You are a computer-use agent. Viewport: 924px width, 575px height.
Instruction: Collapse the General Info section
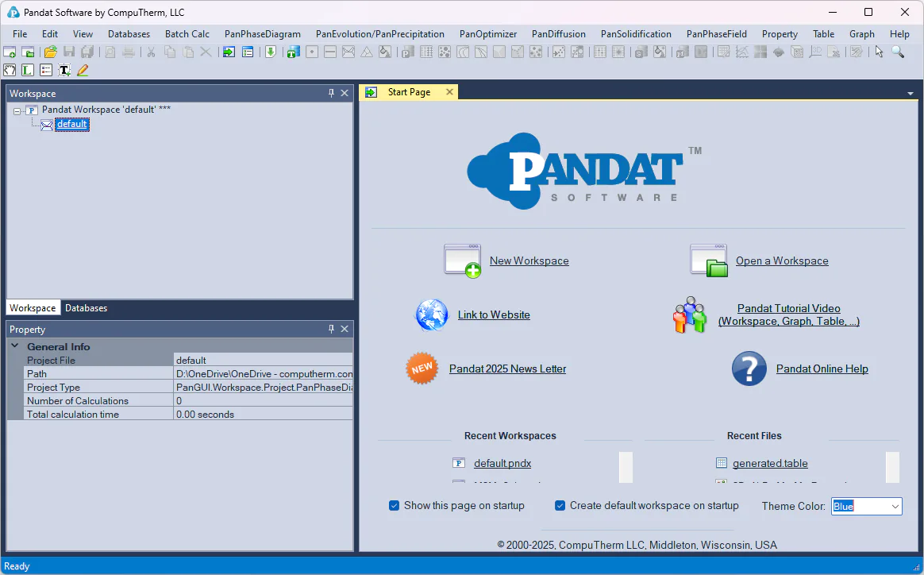15,346
